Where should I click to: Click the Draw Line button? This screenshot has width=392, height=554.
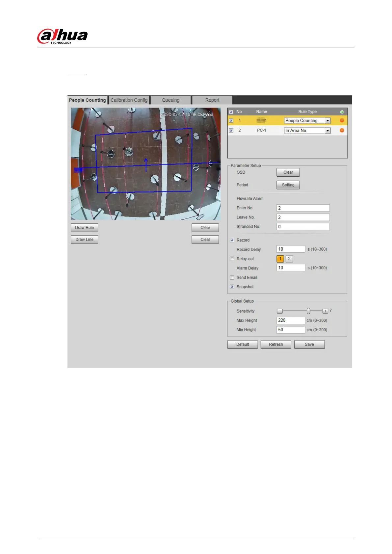[x=84, y=239]
